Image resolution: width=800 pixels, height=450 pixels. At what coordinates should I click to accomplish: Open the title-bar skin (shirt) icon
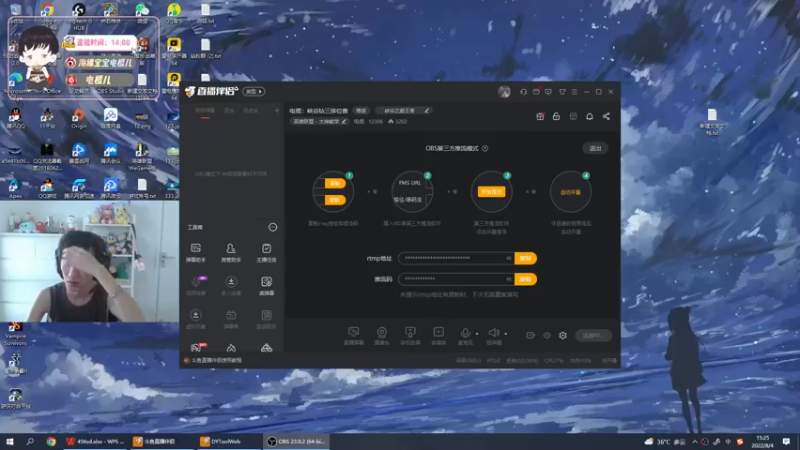[x=562, y=92]
